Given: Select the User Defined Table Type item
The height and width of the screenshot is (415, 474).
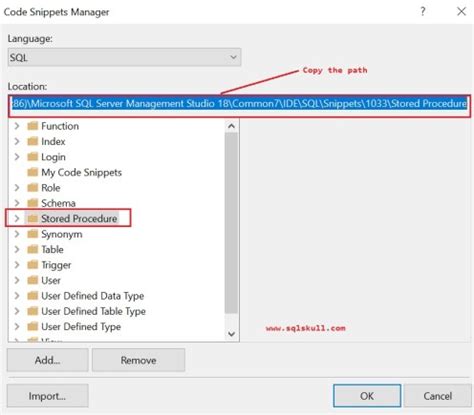Looking at the screenshot, I should point(93,311).
